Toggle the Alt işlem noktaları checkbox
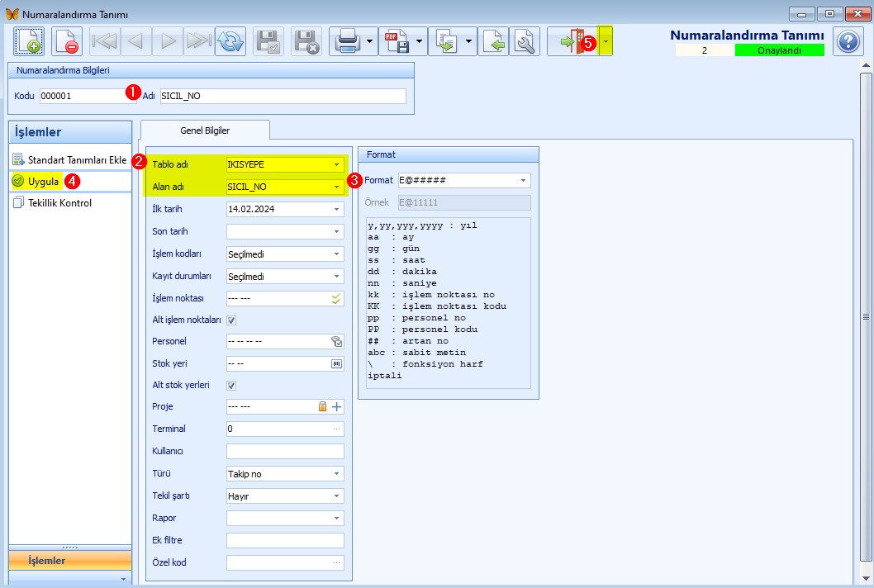874x588 pixels. (231, 320)
